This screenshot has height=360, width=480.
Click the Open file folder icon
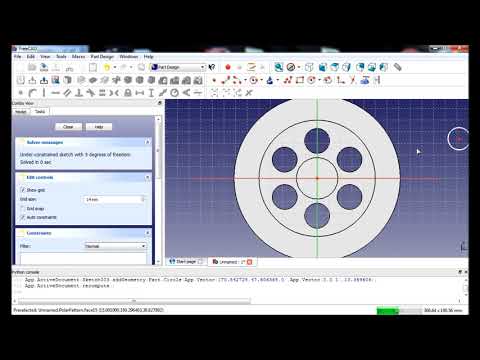(32, 67)
